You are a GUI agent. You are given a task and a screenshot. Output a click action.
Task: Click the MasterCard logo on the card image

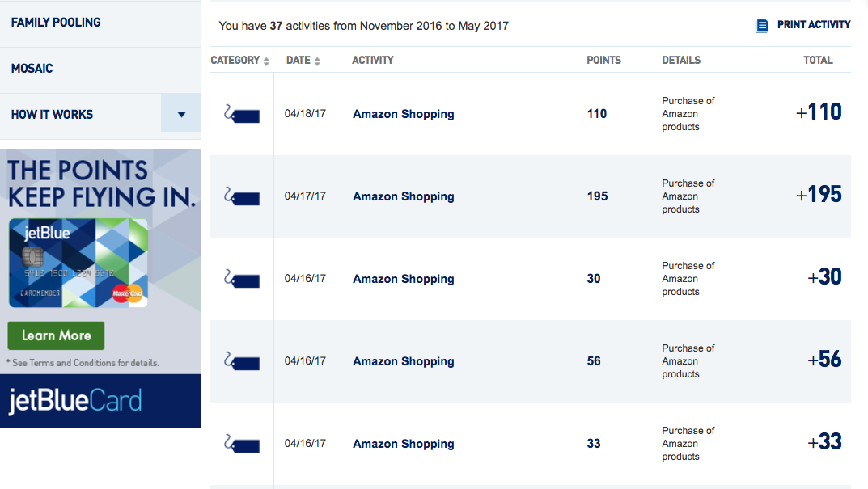coord(128,293)
